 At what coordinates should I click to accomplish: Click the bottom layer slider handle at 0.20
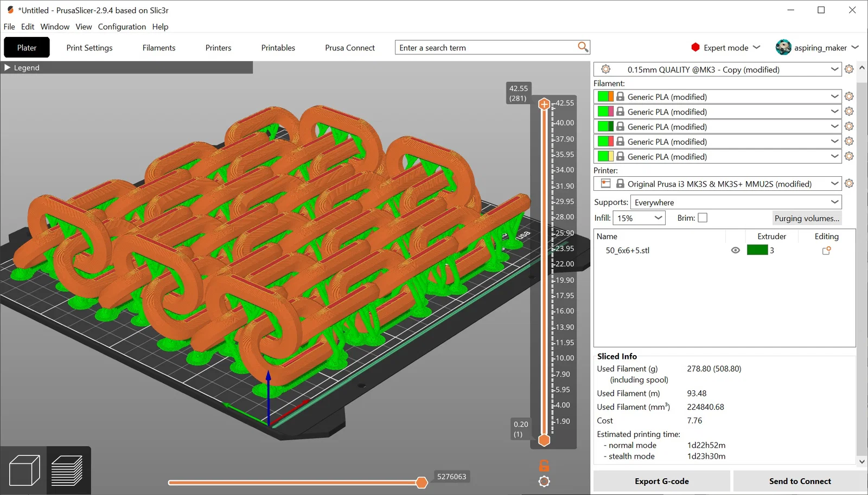pyautogui.click(x=544, y=440)
